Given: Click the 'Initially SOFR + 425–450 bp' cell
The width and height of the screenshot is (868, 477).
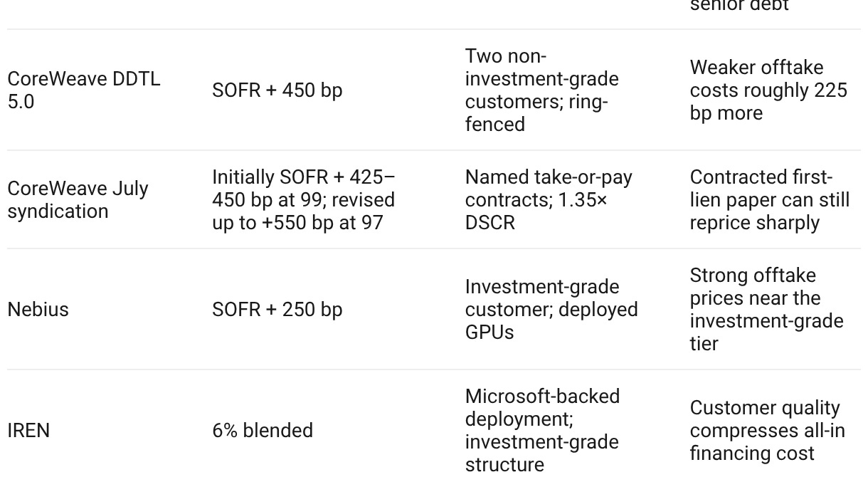Looking at the screenshot, I should pos(304,199).
